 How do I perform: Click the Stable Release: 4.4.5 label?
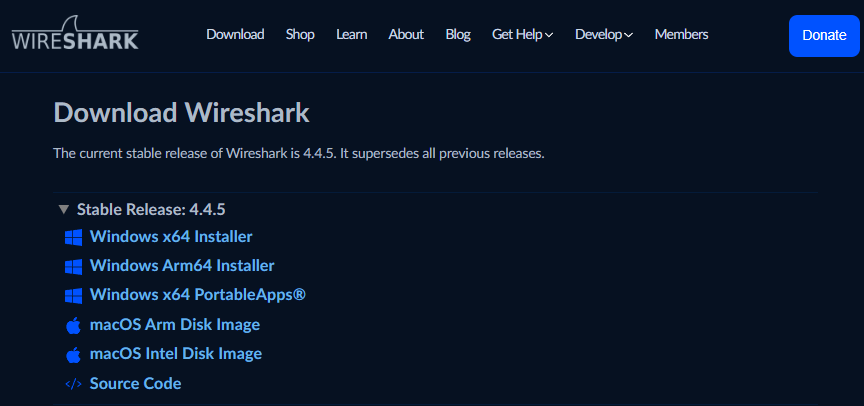(151, 210)
